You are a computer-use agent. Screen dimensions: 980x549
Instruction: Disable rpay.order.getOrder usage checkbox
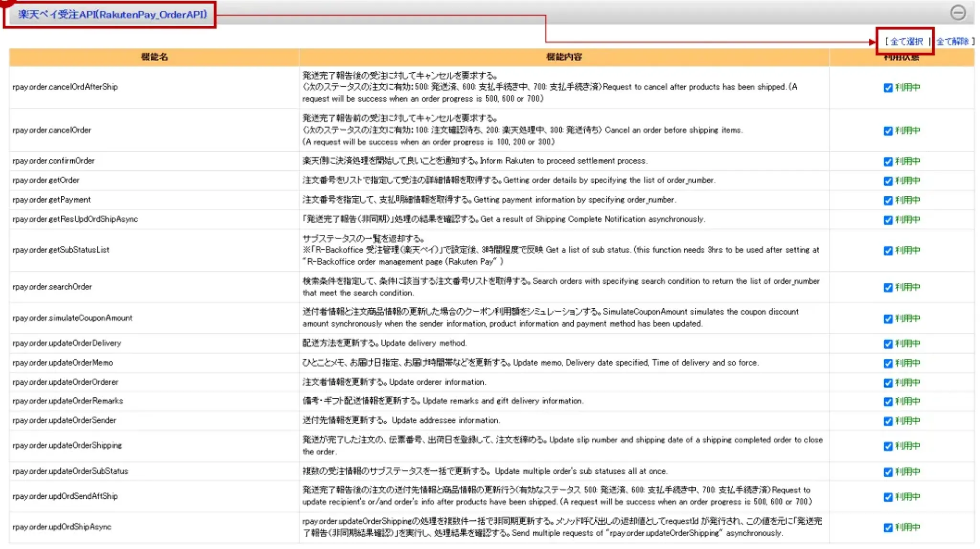click(888, 181)
